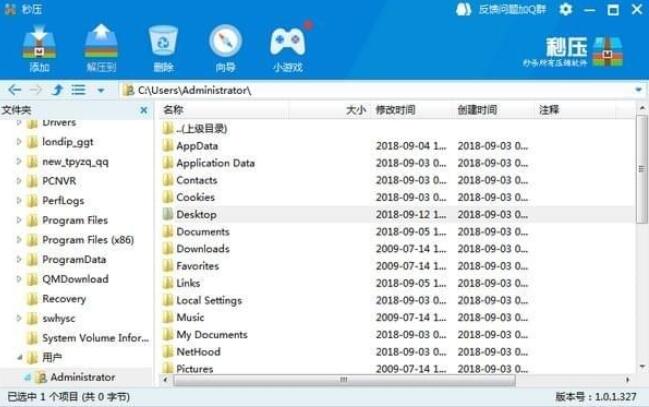This screenshot has height=407, width=649.
Task: Sort by 大小 column header
Action: [x=329, y=110]
